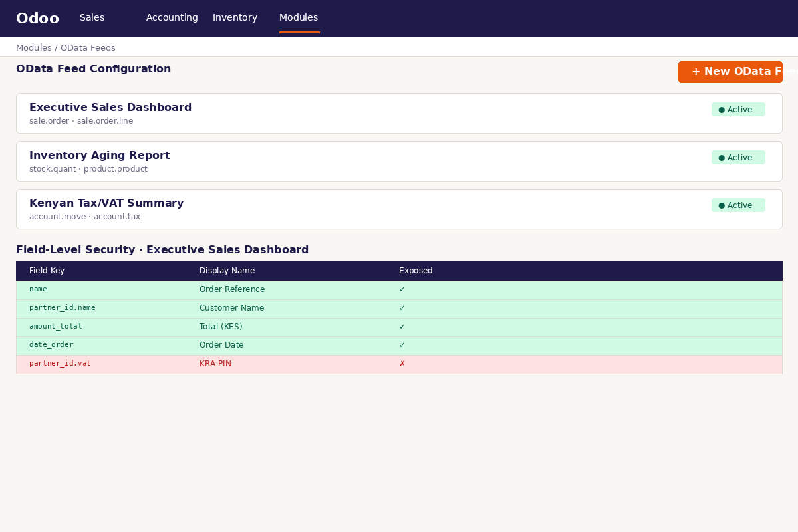
Task: Toggle exposed checkmark for Order Reference
Action: click(402, 289)
